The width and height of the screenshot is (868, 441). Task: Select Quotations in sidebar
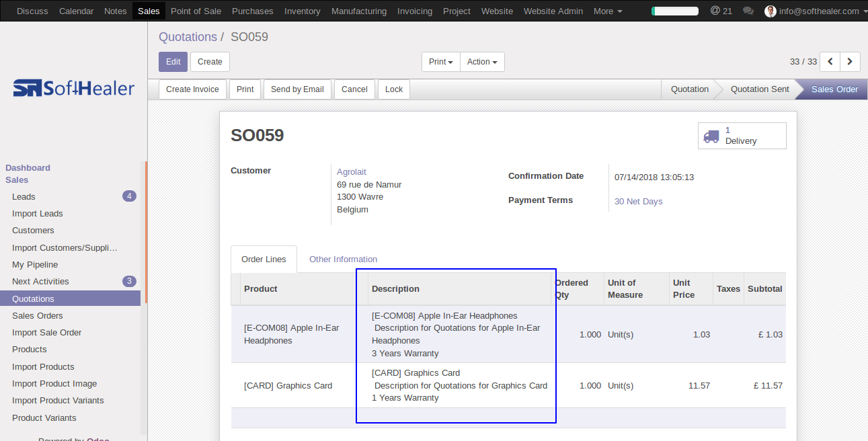click(x=71, y=299)
